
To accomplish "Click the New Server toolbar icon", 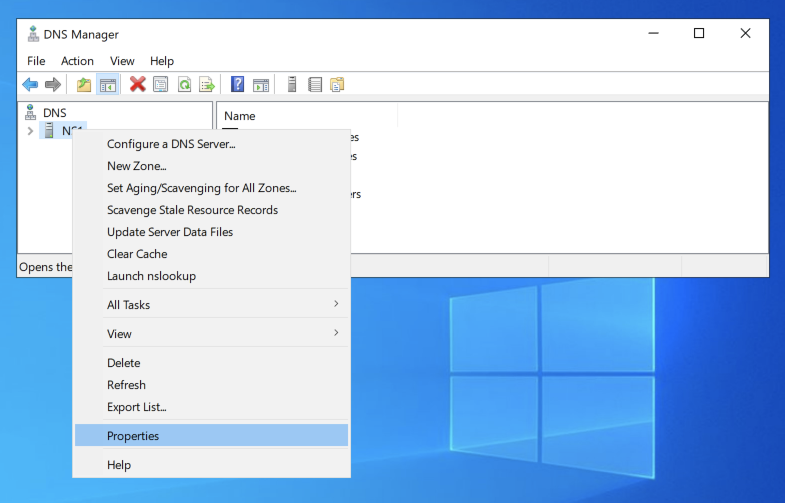I will pyautogui.click(x=292, y=85).
